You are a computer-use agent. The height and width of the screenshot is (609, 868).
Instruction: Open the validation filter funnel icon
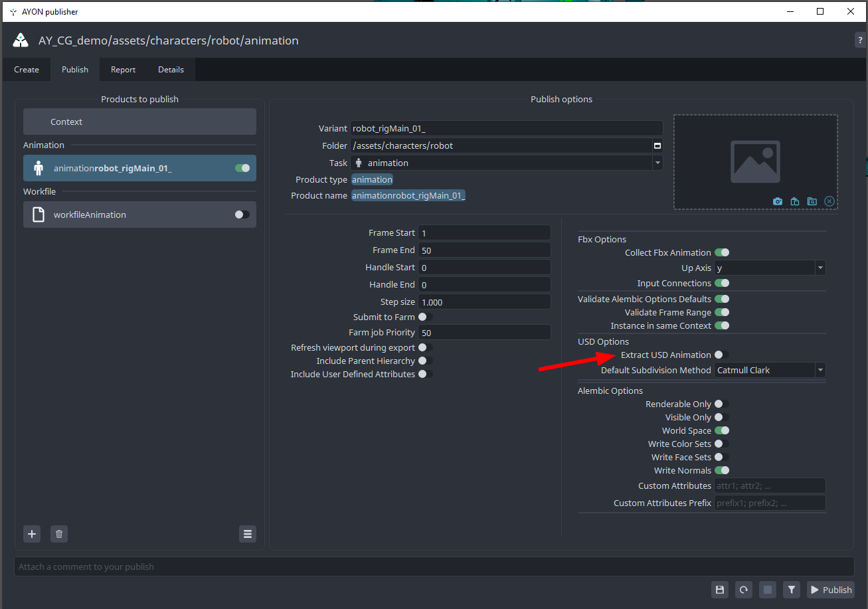click(791, 590)
